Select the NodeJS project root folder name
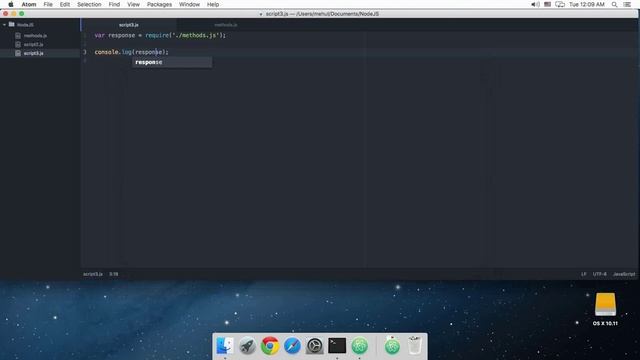Viewport: 640px width, 360px height. [25, 25]
